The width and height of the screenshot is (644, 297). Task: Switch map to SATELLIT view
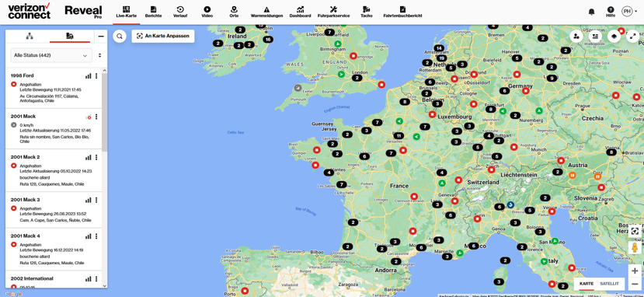pos(609,284)
